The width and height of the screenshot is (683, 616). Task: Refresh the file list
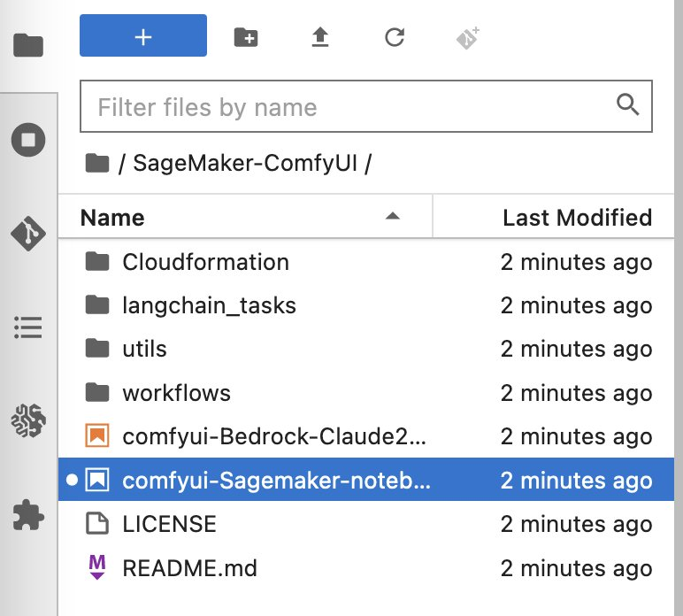(395, 37)
